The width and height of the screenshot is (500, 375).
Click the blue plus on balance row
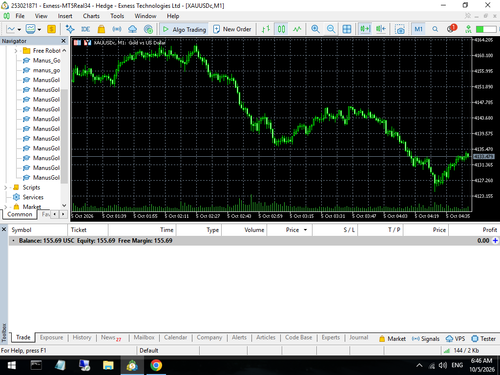pos(495,240)
